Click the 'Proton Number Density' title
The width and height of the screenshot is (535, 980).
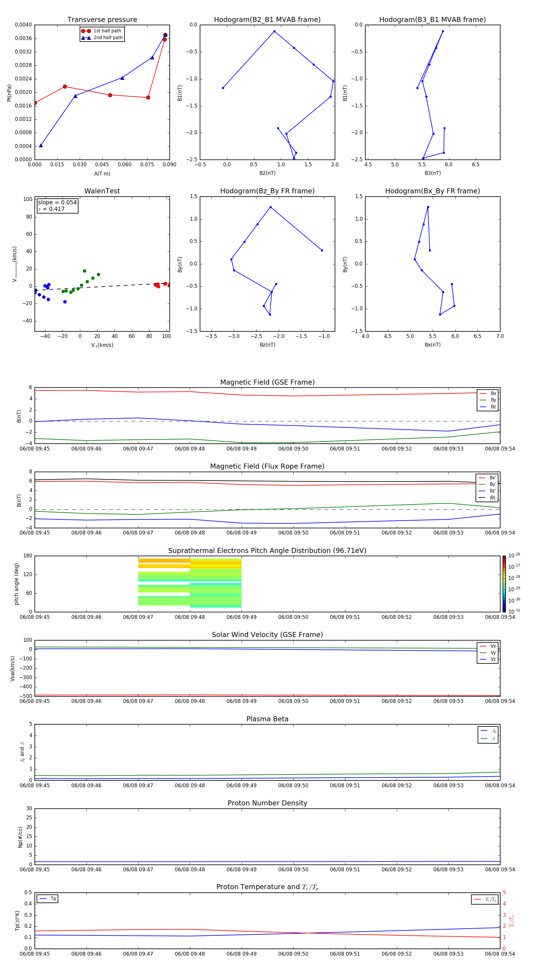267,803
